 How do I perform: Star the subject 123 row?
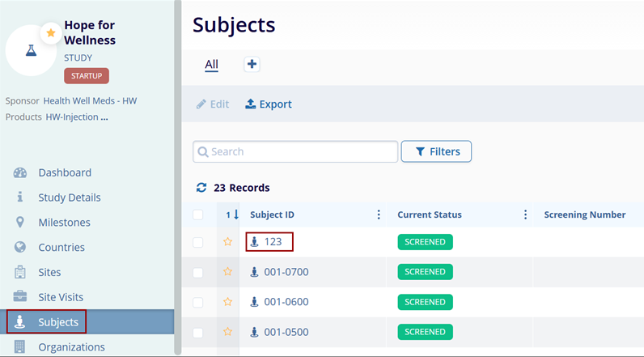click(227, 241)
